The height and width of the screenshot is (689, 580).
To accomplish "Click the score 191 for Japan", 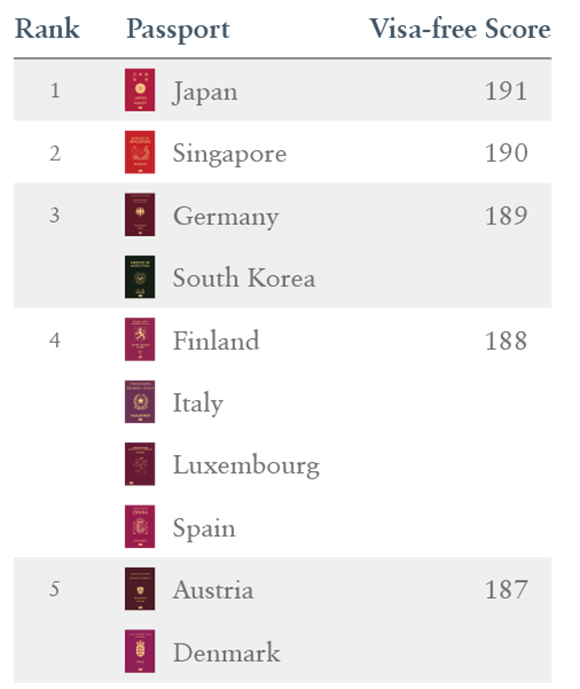I will [506, 91].
